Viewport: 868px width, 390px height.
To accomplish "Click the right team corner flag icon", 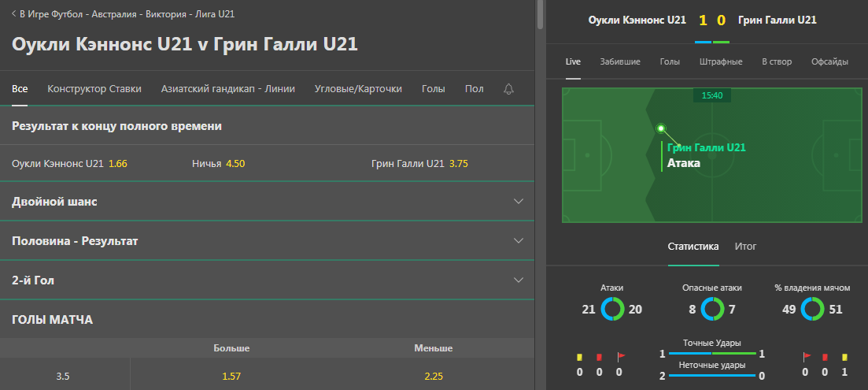I will [x=807, y=358].
